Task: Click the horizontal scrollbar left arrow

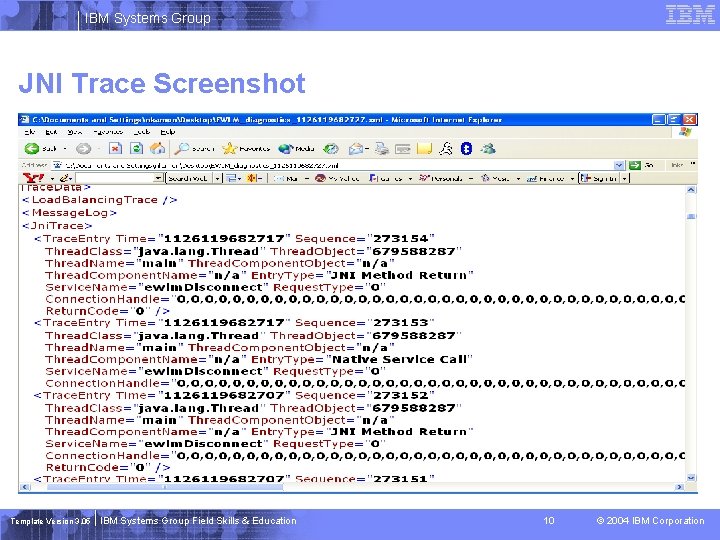Action: pyautogui.click(x=25, y=487)
